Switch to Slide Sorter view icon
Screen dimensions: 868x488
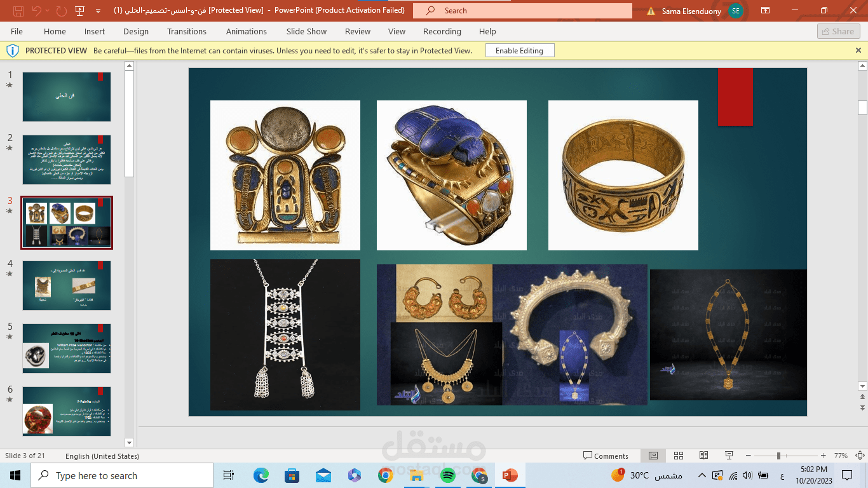tap(679, 456)
